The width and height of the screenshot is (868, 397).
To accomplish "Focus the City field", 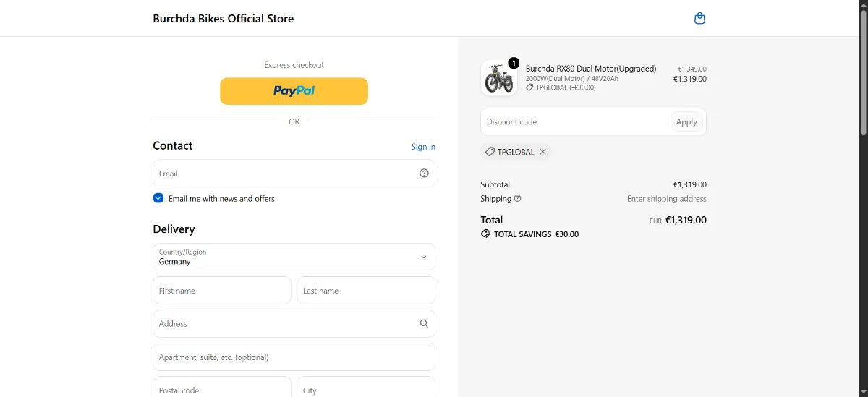I will pyautogui.click(x=366, y=388).
